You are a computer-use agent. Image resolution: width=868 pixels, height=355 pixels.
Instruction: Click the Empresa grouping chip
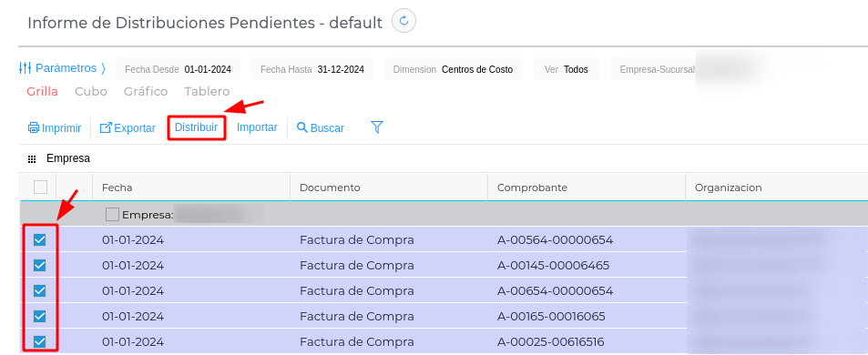tap(68, 158)
